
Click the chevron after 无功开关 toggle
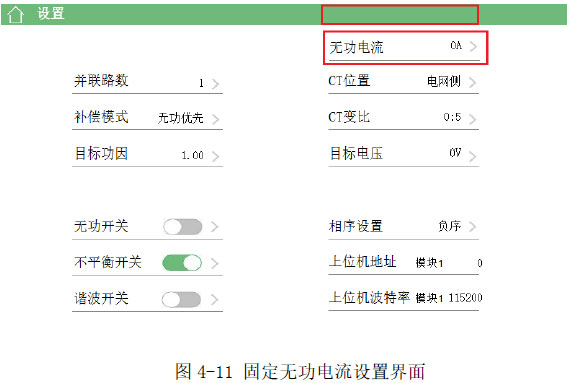214,227
